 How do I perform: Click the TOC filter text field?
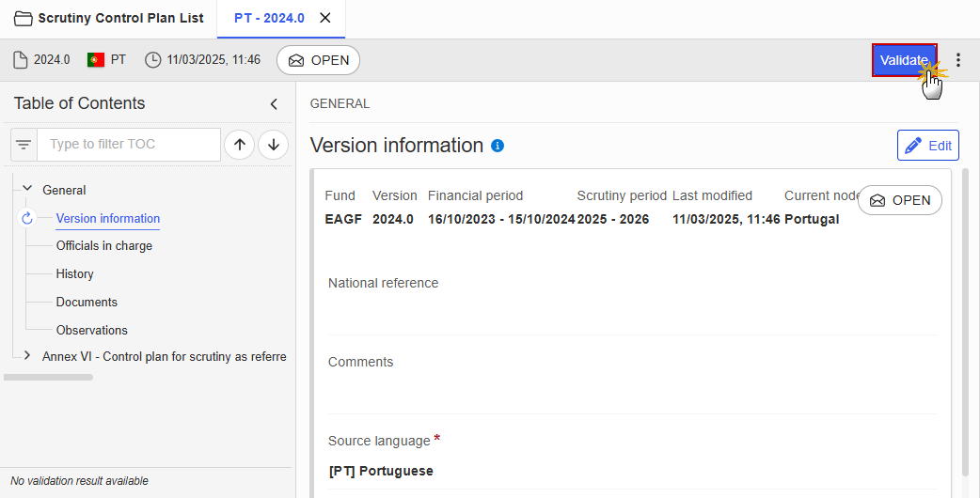click(129, 145)
